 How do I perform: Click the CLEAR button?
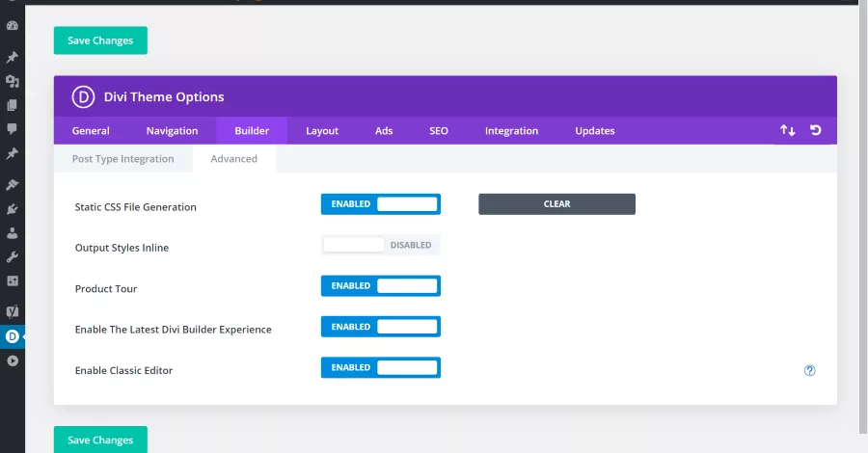pos(556,204)
